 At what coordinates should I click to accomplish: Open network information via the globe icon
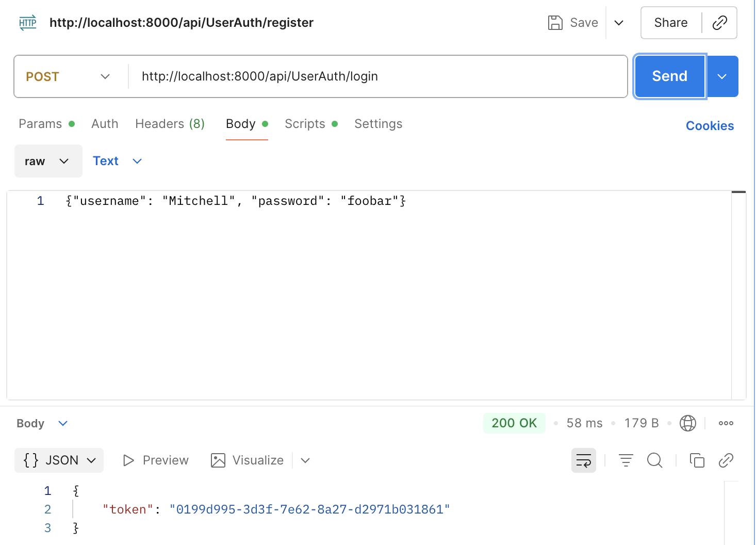pos(688,423)
